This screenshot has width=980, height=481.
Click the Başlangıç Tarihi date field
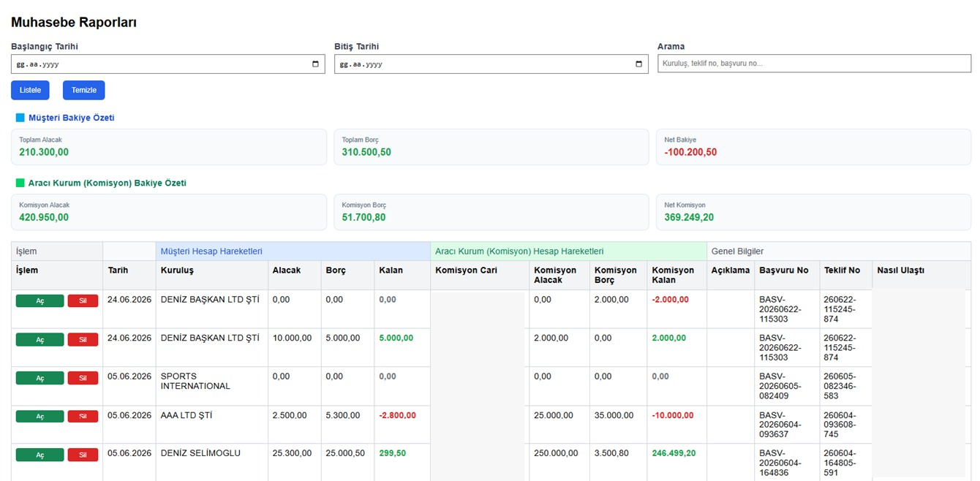point(167,64)
